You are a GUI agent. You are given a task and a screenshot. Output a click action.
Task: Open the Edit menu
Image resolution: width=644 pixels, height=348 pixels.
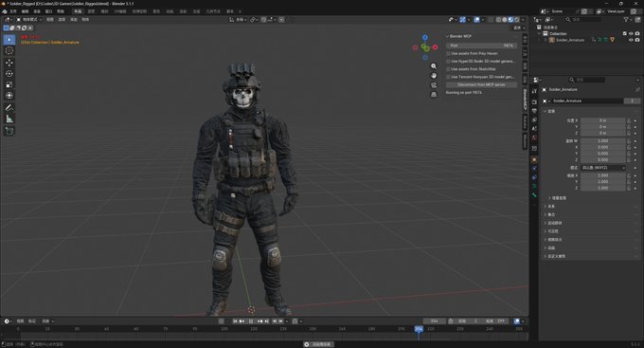[25, 11]
